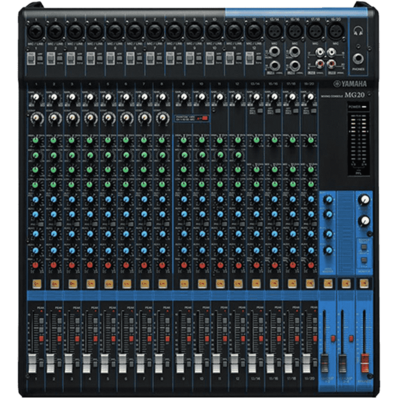Toggle the ON button above the STEREO master fader
The image size is (400, 400).
(364, 284)
